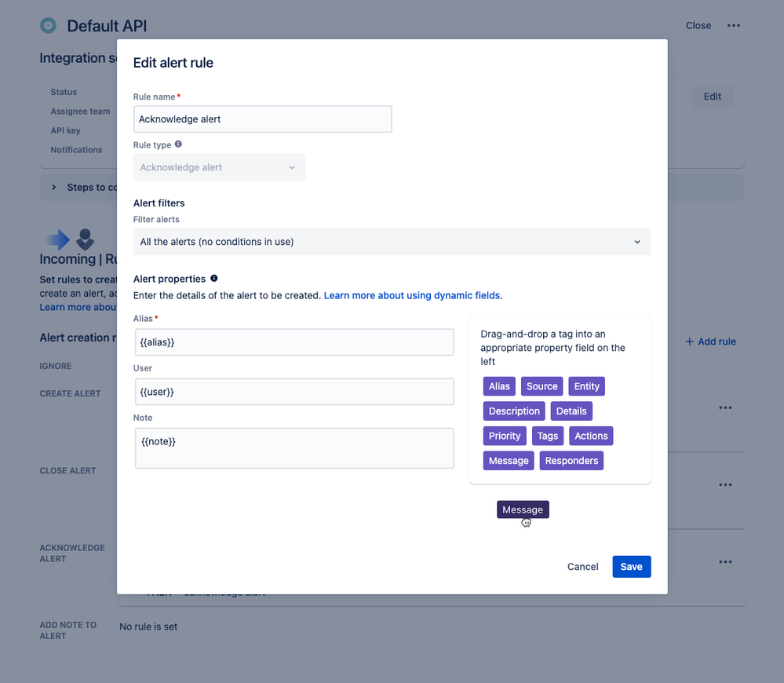Open the Close Alert rule ellipsis menu

[725, 484]
